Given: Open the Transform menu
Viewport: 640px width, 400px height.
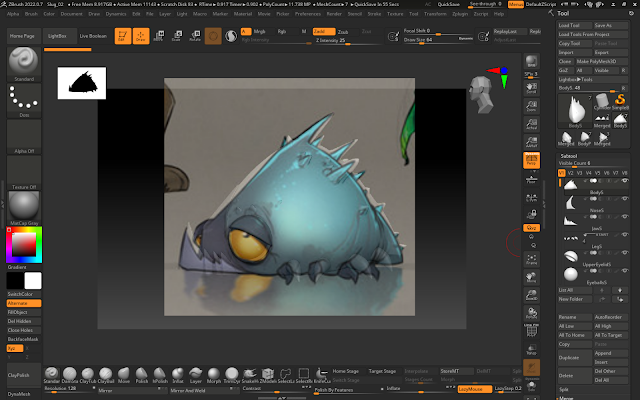Looking at the screenshot, I should tap(435, 13).
